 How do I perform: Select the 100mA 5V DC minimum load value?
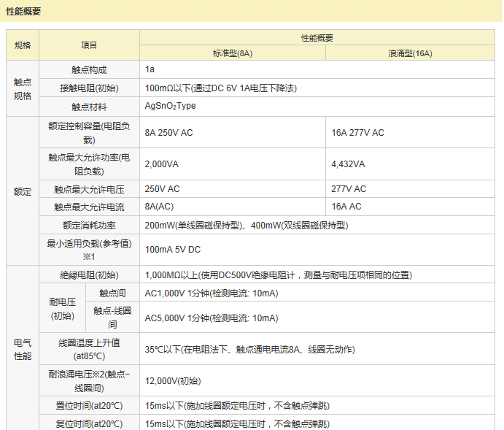(x=172, y=250)
